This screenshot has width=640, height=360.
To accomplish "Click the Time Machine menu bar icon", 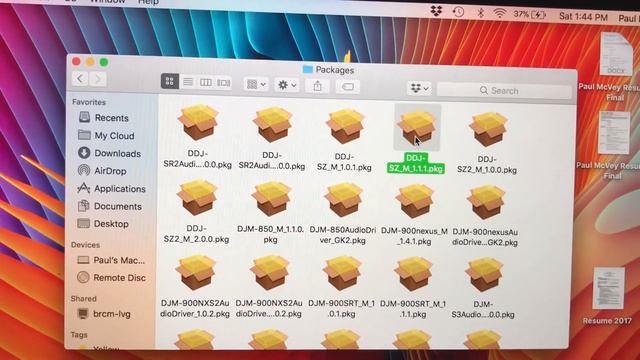I will pyautogui.click(x=458, y=12).
